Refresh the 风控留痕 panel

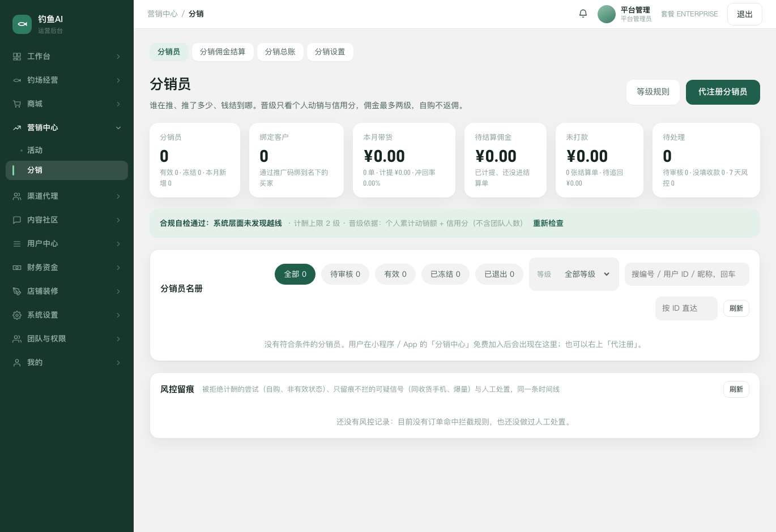coord(736,389)
